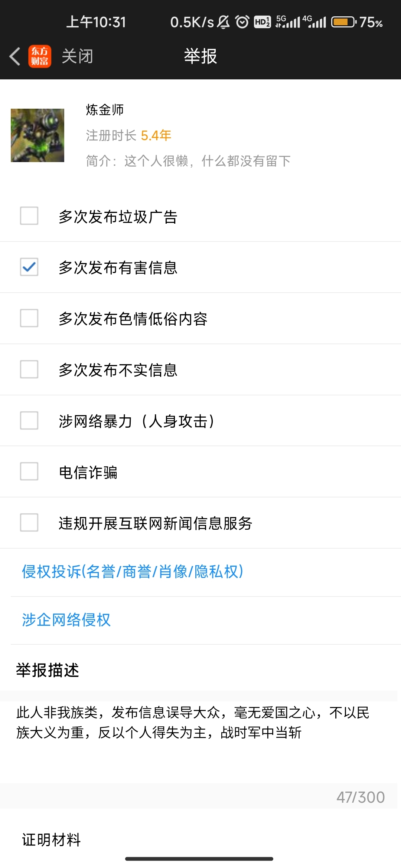Viewport: 401px width, 868px height.
Task: Tap the alarm clock status icon
Action: point(242,22)
